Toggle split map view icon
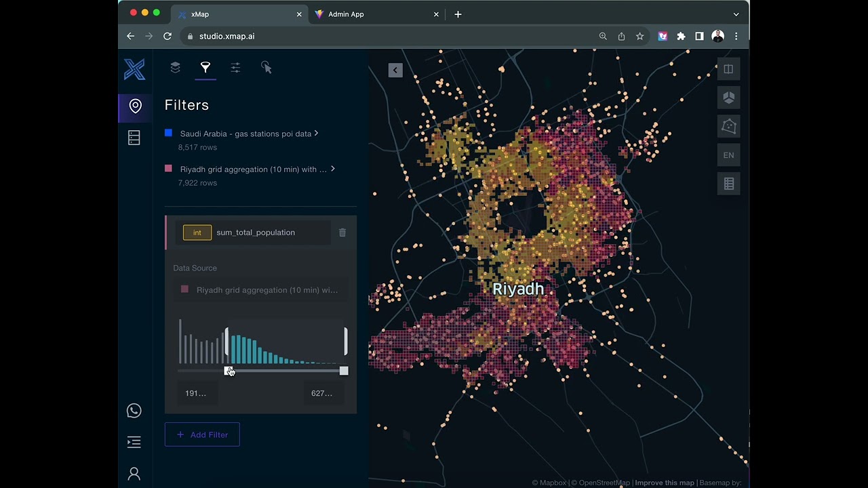868x488 pixels. [x=728, y=69]
